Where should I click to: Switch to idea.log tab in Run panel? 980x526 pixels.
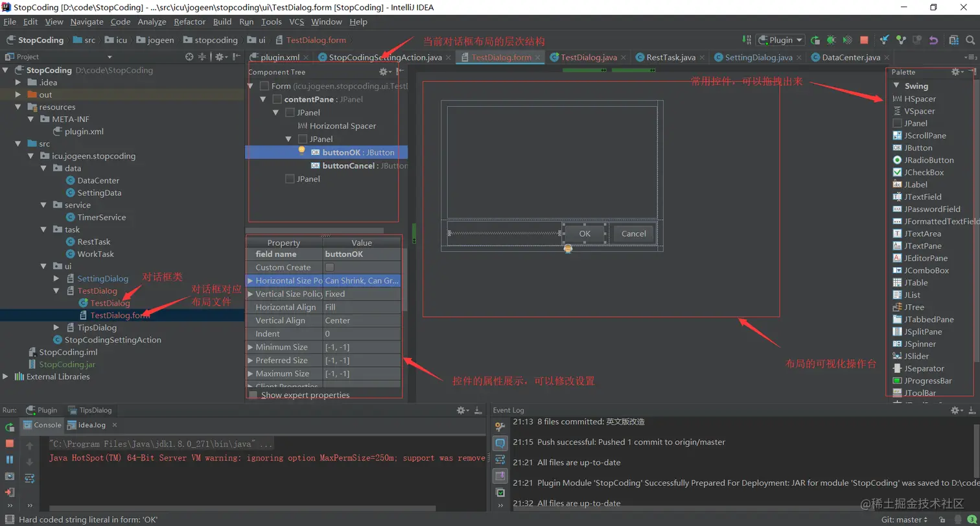(91, 425)
